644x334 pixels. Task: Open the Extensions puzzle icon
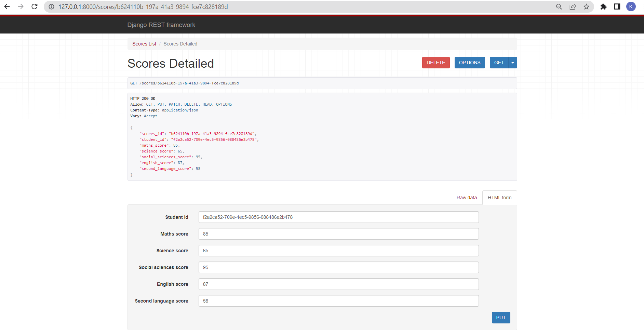point(603,7)
